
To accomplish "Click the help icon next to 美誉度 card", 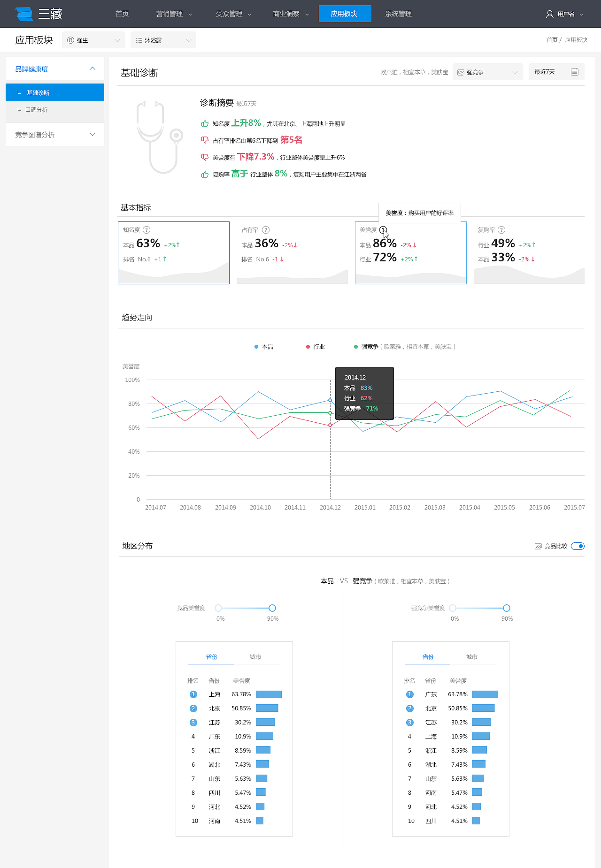I will tap(383, 230).
